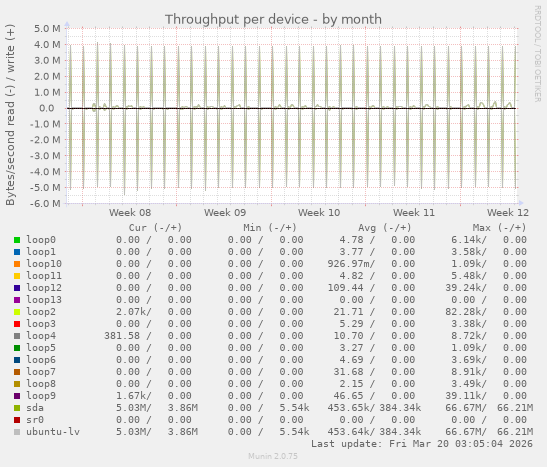Viewport: 547px width, 467px height.
Task: Click the Cur (-/+) column header
Action: 155,228
